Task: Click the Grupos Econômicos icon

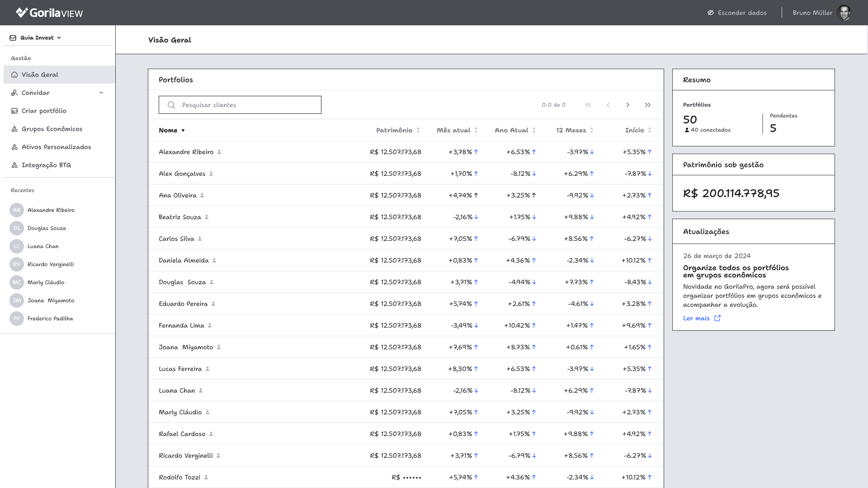Action: click(x=14, y=129)
